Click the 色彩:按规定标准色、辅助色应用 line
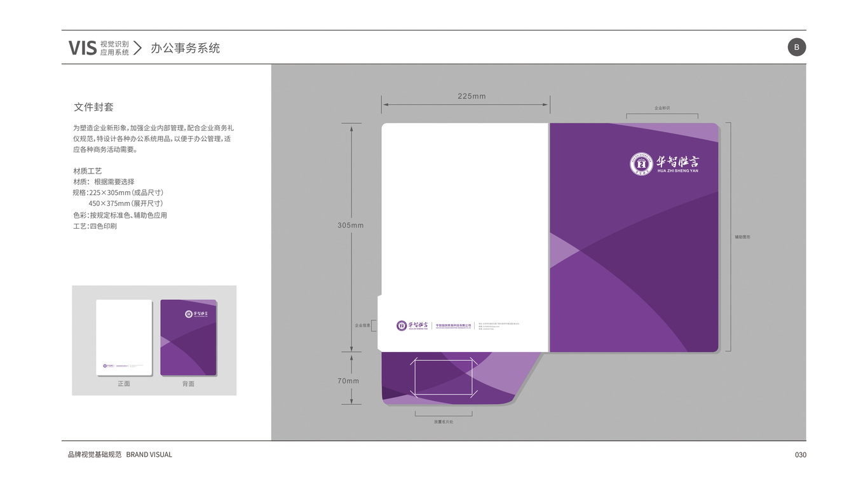This screenshot has width=868, height=488. pyautogui.click(x=120, y=215)
